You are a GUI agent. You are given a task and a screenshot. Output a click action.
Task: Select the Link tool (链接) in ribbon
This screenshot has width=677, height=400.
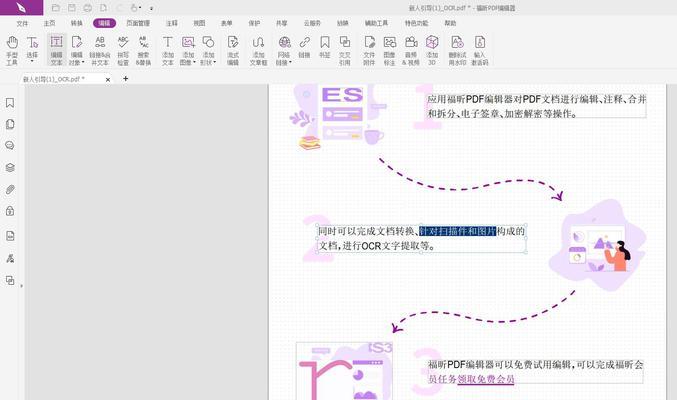(x=304, y=47)
